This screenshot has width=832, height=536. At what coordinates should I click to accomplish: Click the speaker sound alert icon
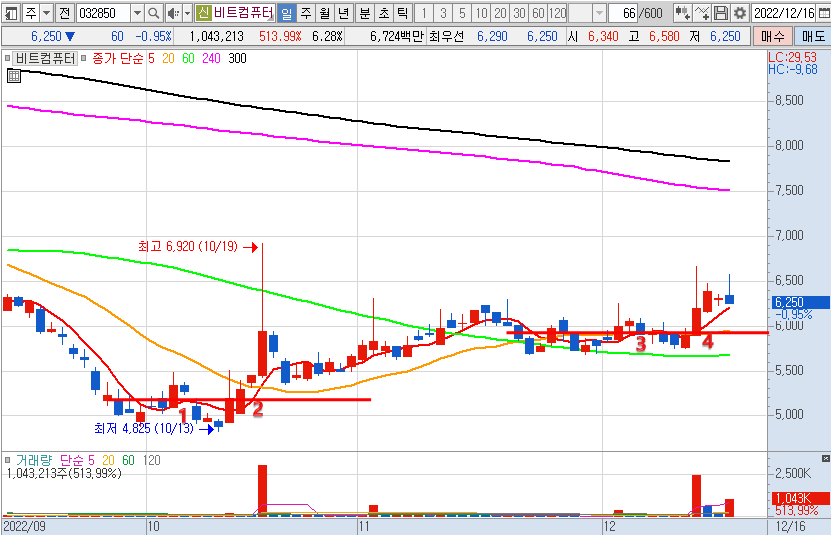(173, 13)
